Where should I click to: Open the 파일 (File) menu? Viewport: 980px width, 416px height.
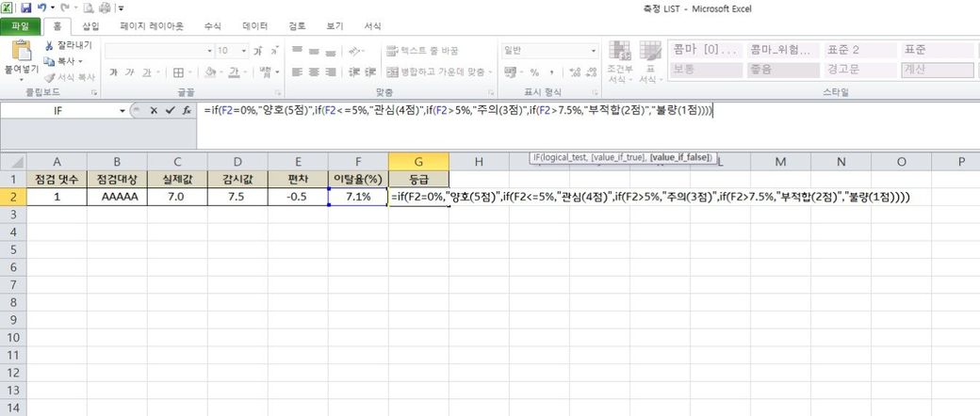click(20, 26)
